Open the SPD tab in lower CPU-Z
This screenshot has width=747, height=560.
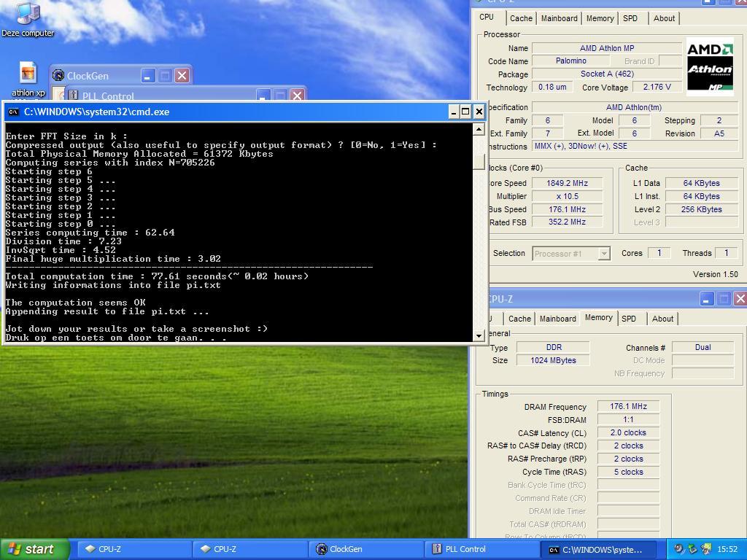tap(629, 319)
